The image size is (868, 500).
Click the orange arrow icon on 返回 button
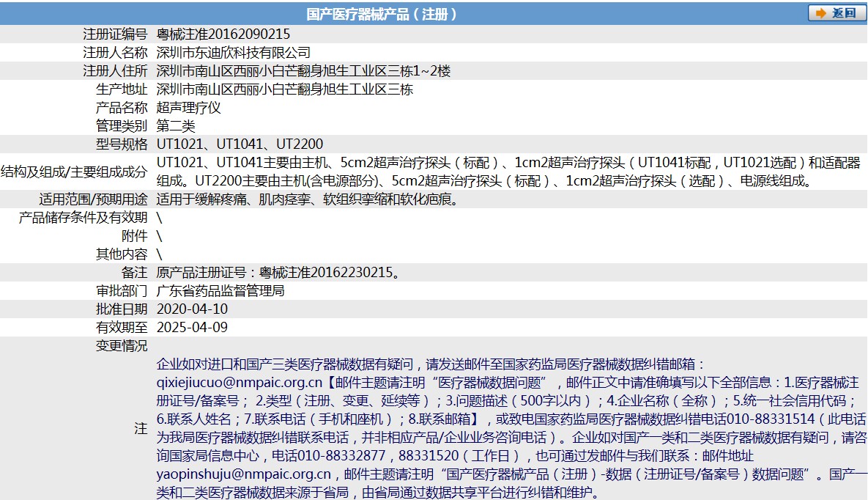(x=821, y=13)
